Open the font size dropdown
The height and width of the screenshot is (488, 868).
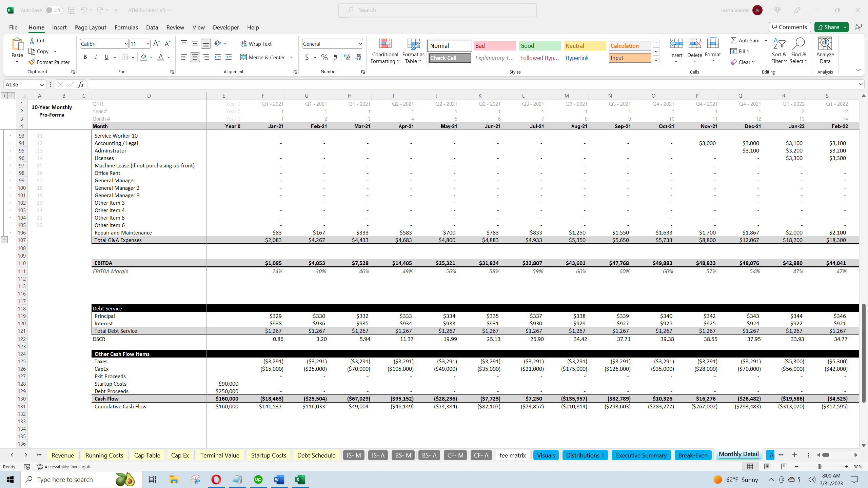click(x=147, y=44)
